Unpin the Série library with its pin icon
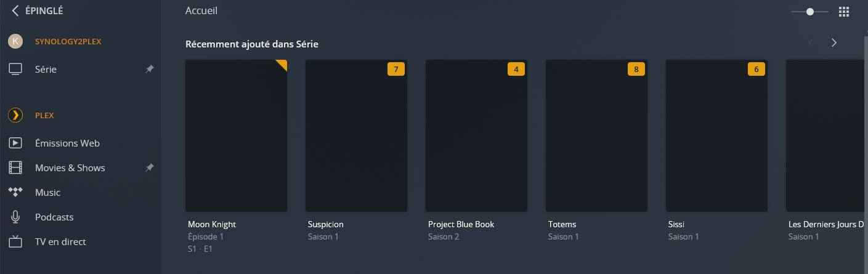868x274 pixels. (x=149, y=69)
